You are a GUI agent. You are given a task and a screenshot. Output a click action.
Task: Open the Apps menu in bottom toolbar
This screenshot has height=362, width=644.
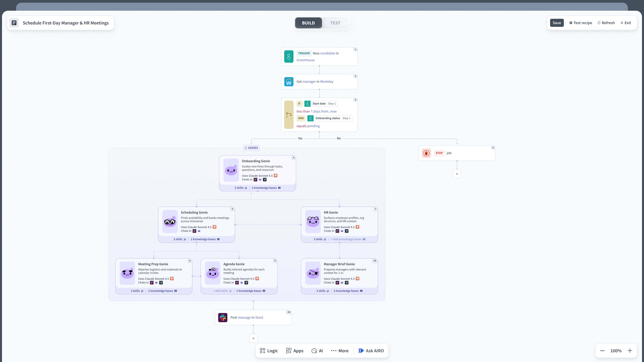(294, 351)
